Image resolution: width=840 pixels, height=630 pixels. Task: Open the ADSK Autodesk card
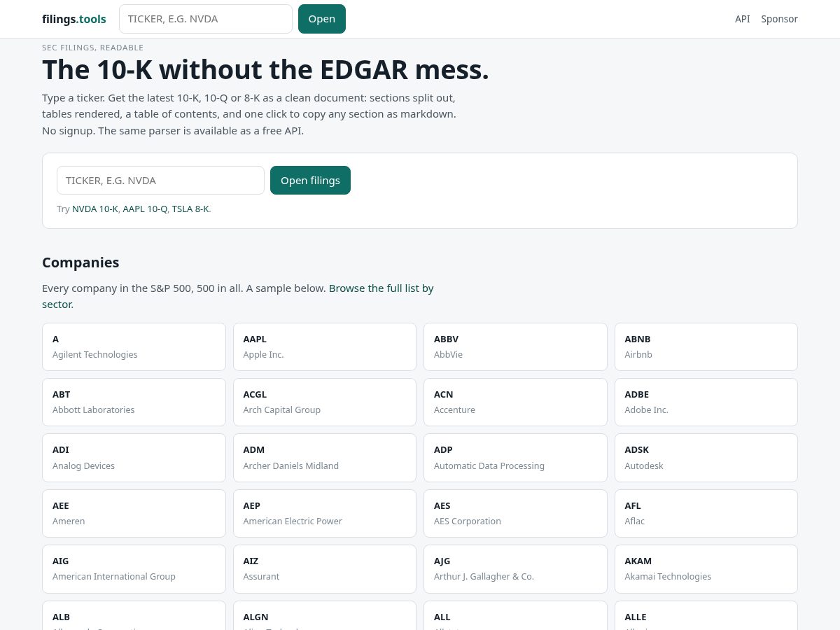tap(706, 458)
